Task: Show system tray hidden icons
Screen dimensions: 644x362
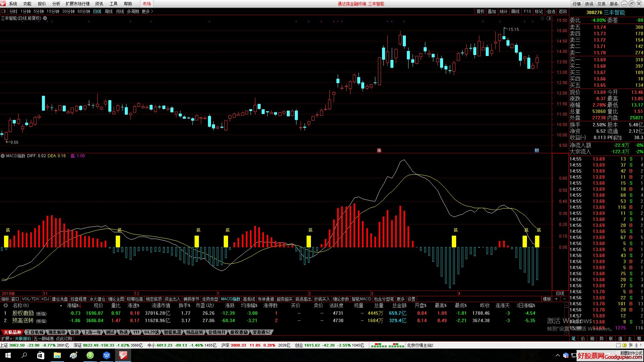Action: click(x=557, y=355)
